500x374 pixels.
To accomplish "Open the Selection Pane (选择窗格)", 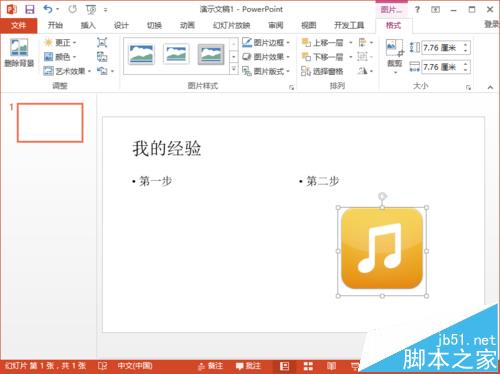I will tap(322, 71).
